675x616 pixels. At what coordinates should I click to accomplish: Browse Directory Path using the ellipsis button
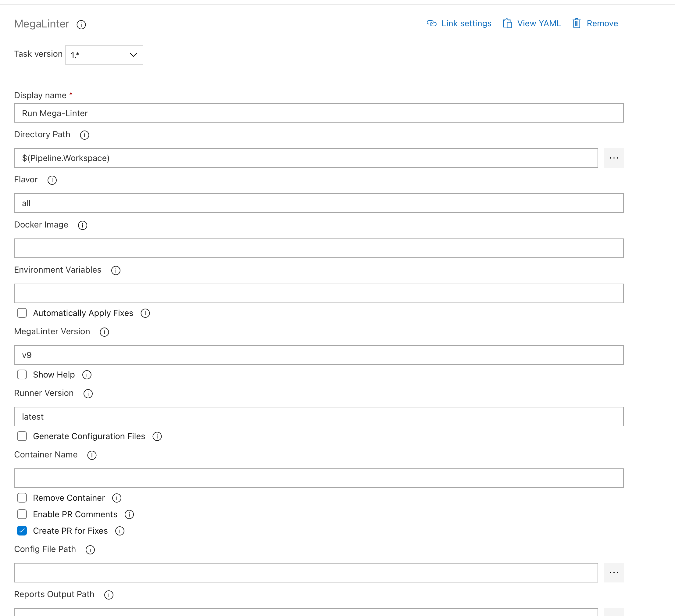(614, 158)
